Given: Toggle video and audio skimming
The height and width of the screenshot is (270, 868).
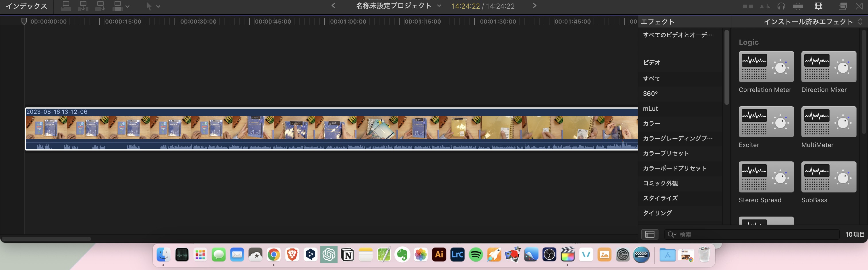Looking at the screenshot, I should pos(748,6).
